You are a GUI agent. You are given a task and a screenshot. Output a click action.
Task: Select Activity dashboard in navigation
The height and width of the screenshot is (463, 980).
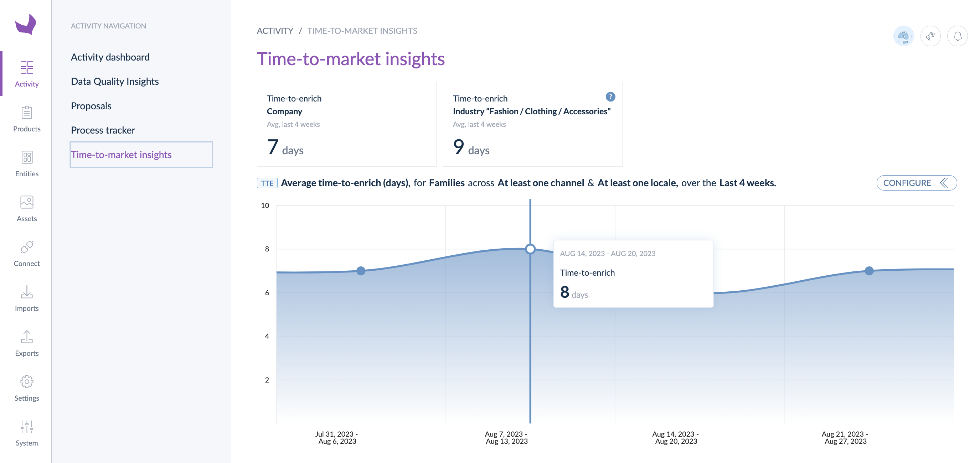coord(110,57)
